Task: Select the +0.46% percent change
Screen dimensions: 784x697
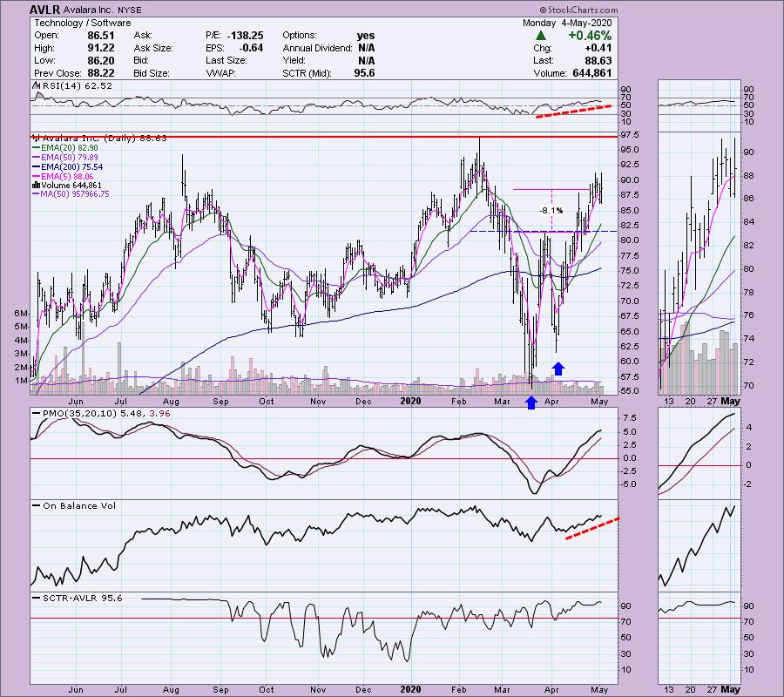Action: pos(590,36)
